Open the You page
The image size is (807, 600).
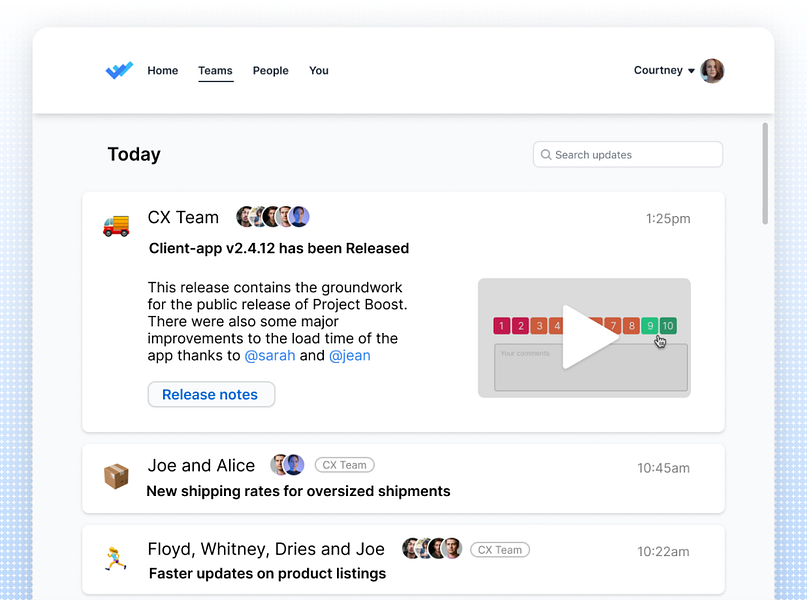tap(319, 70)
